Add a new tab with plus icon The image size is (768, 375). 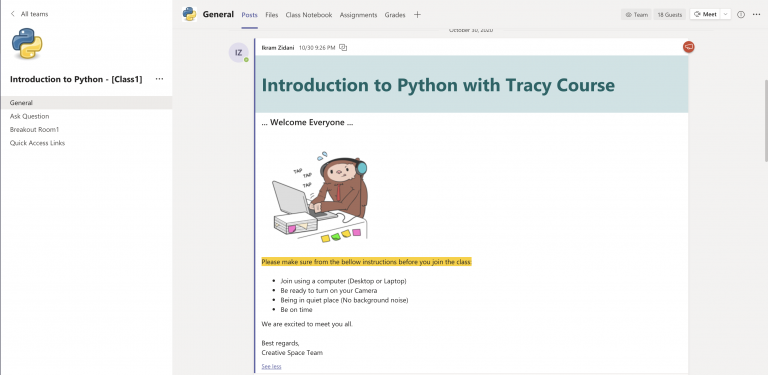pyautogui.click(x=417, y=15)
